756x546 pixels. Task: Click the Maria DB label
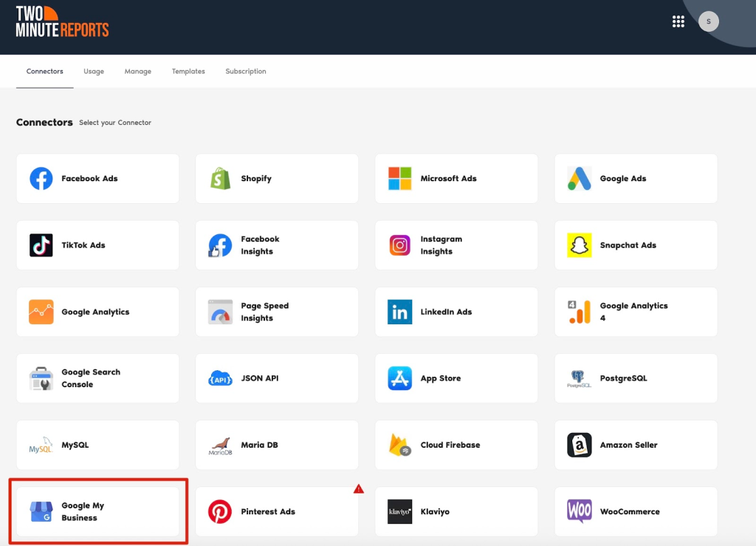coord(259,445)
